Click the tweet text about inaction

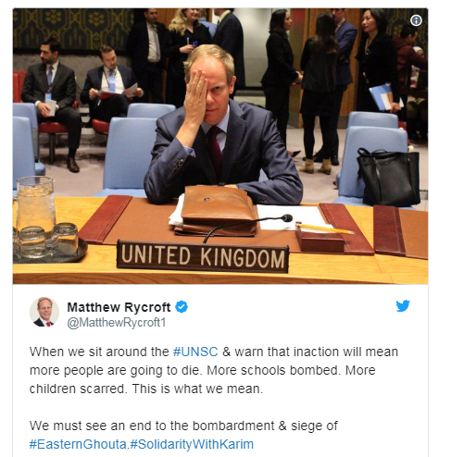[214, 370]
